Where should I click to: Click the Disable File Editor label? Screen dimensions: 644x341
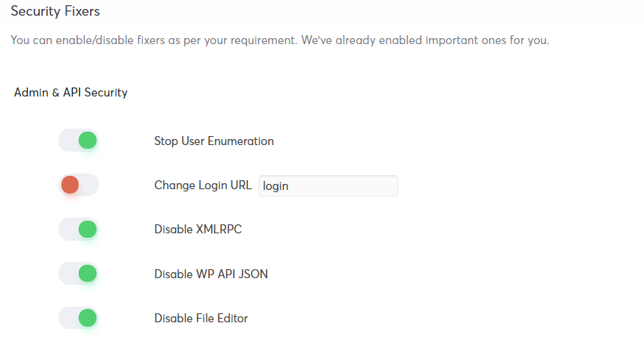click(201, 319)
